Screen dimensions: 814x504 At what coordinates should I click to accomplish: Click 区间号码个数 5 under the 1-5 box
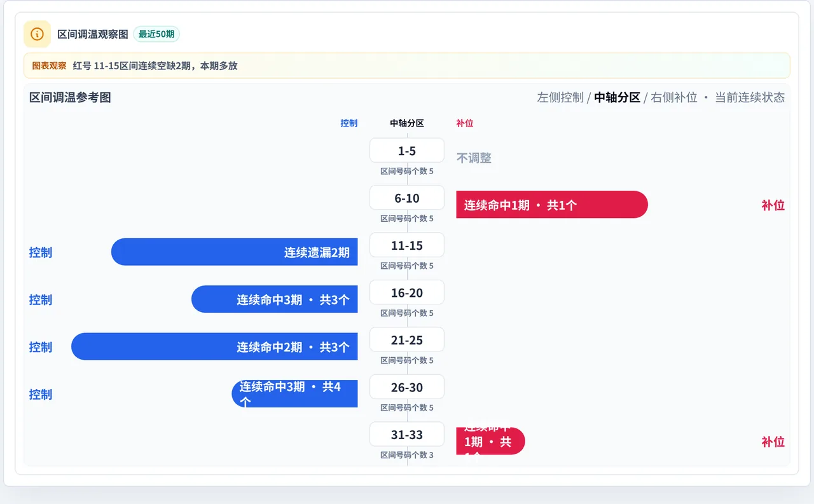click(x=407, y=171)
